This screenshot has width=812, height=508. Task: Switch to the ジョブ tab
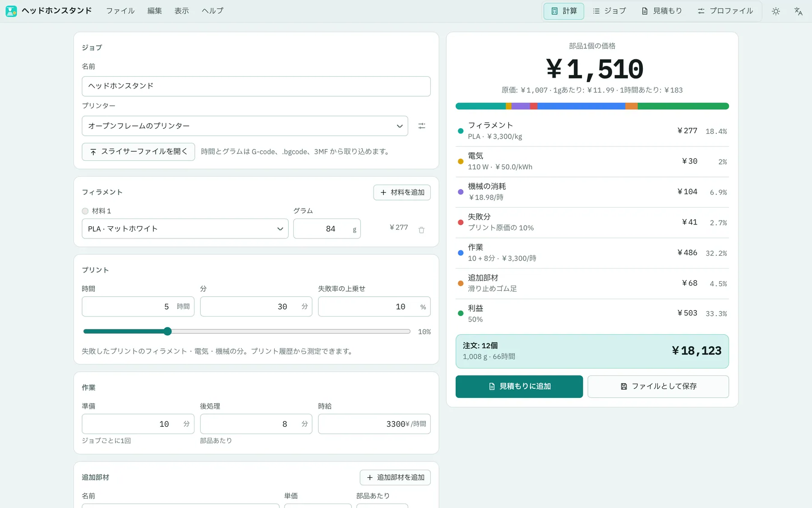click(609, 11)
